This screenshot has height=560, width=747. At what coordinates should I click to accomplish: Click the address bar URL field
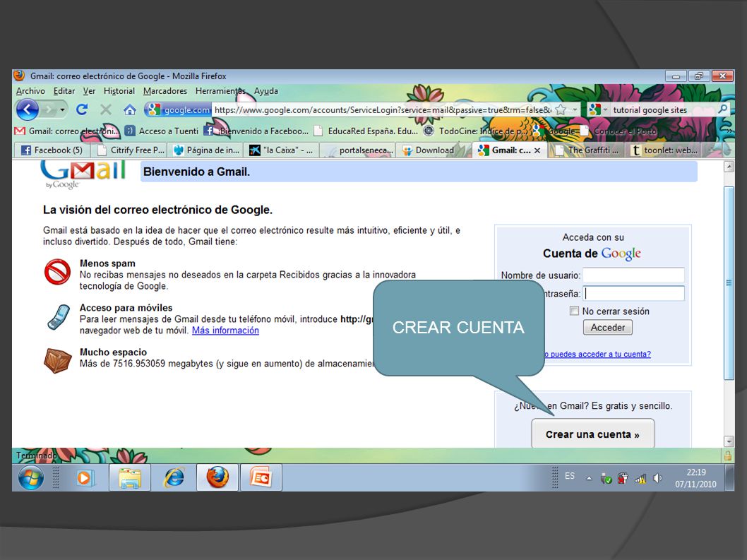(382, 110)
